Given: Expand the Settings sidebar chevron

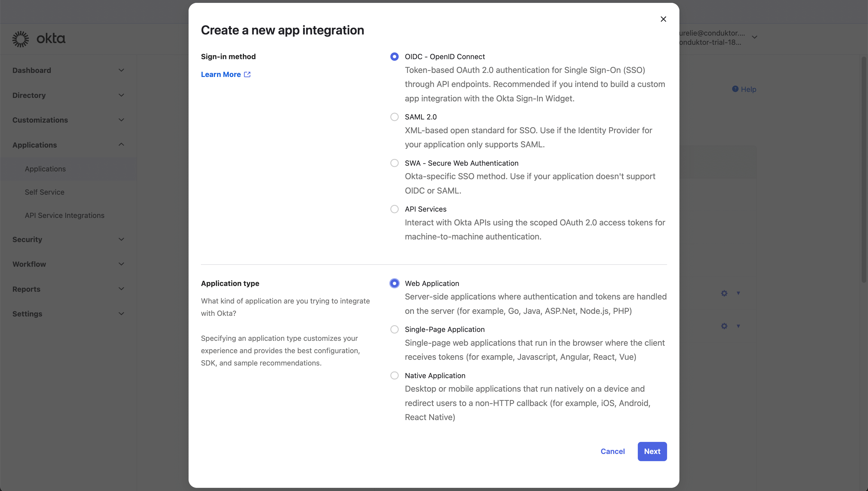Looking at the screenshot, I should pos(121,314).
